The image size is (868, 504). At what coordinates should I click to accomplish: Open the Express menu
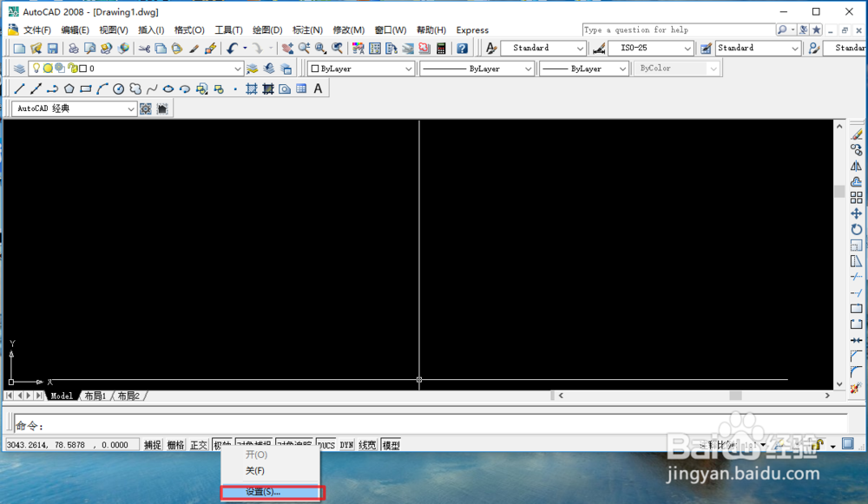[472, 29]
